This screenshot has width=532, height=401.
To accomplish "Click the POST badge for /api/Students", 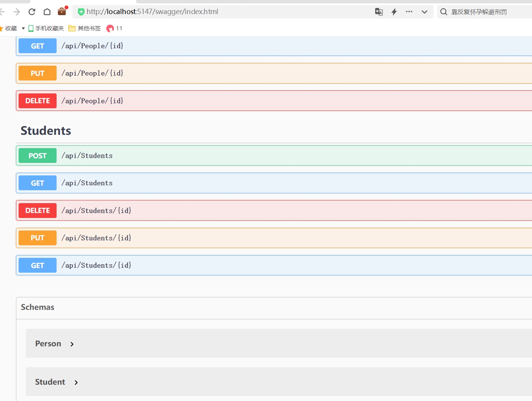I will tap(38, 156).
